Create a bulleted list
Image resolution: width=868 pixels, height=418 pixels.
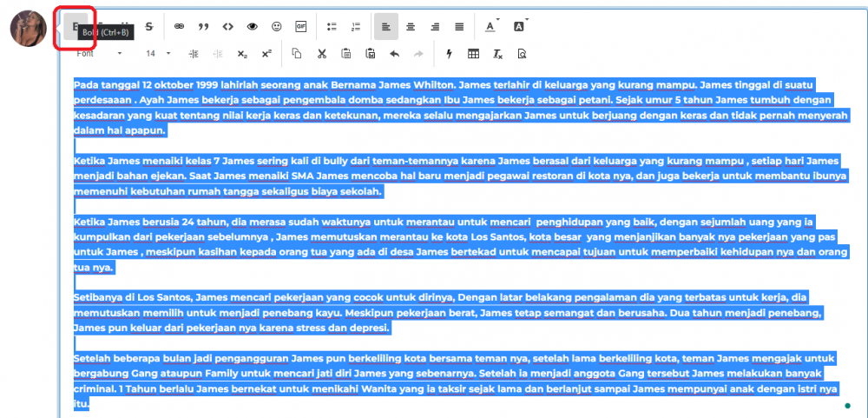pyautogui.click(x=332, y=27)
